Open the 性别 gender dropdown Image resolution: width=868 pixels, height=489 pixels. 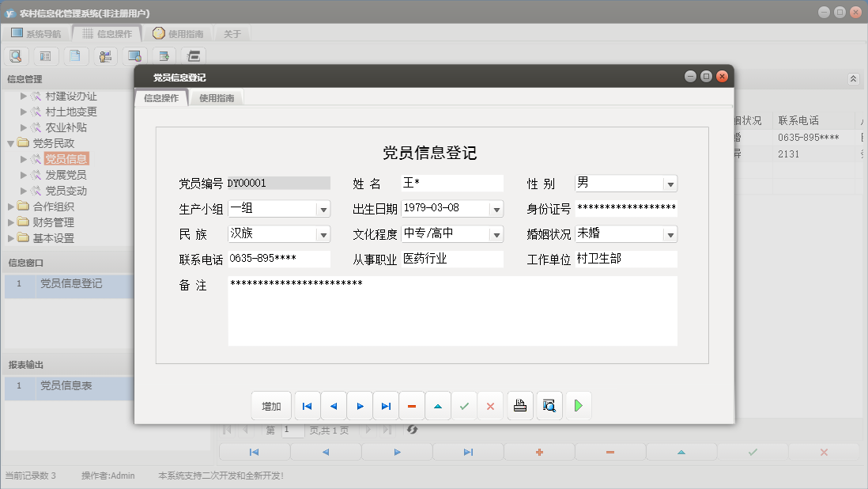point(670,183)
